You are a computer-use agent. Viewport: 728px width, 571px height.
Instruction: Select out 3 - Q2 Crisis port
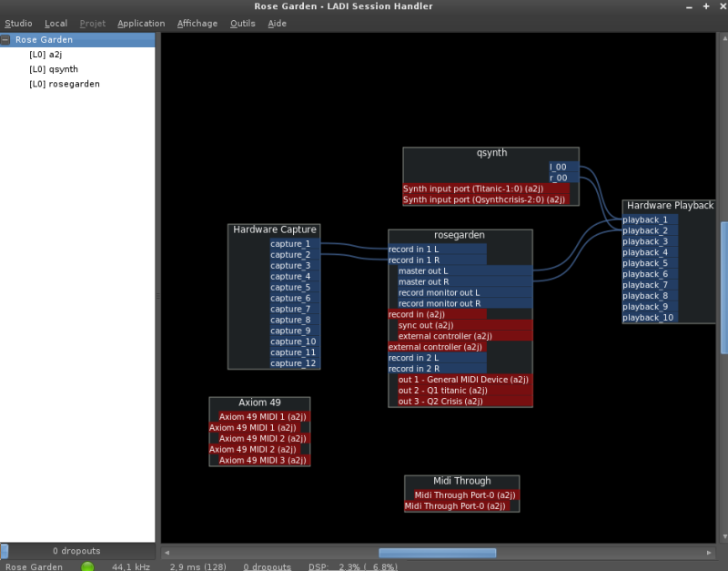[x=465, y=402]
